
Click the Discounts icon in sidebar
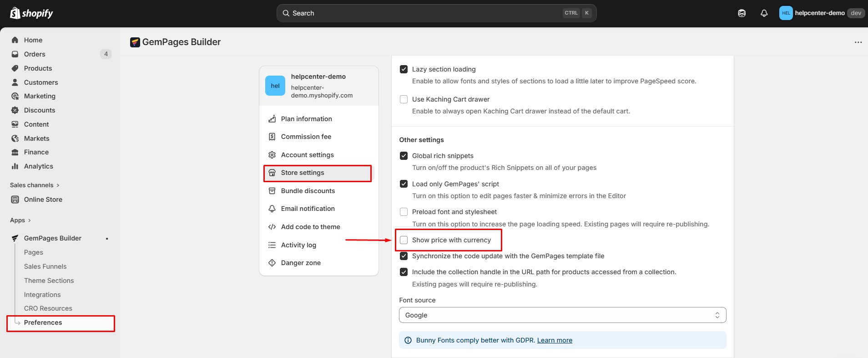pyautogui.click(x=15, y=110)
